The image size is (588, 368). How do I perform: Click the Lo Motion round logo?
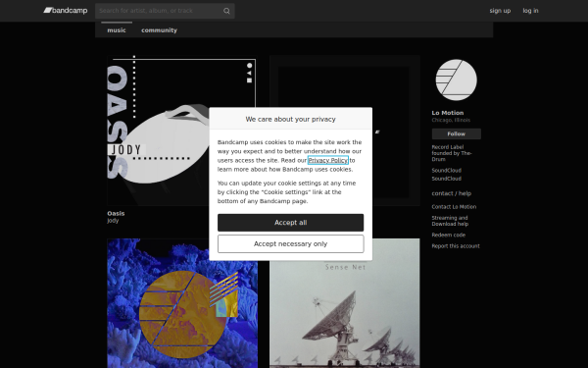tap(456, 79)
